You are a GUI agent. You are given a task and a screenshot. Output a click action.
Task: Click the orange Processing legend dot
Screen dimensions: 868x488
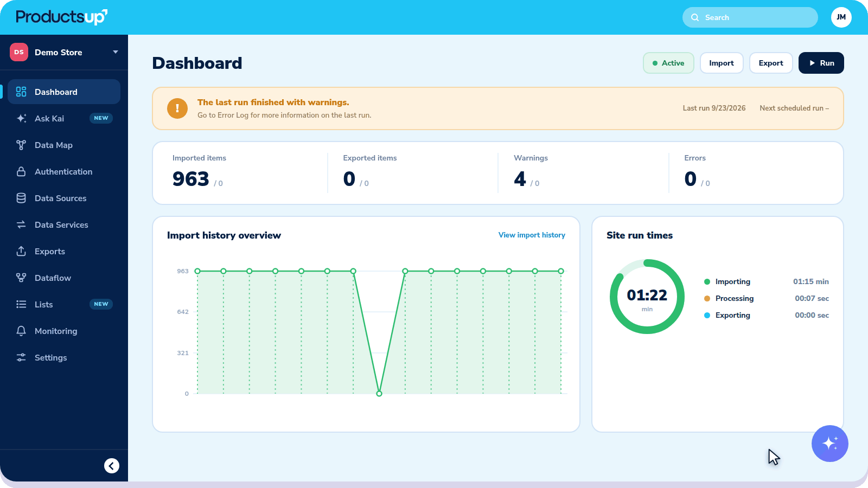[x=707, y=298]
